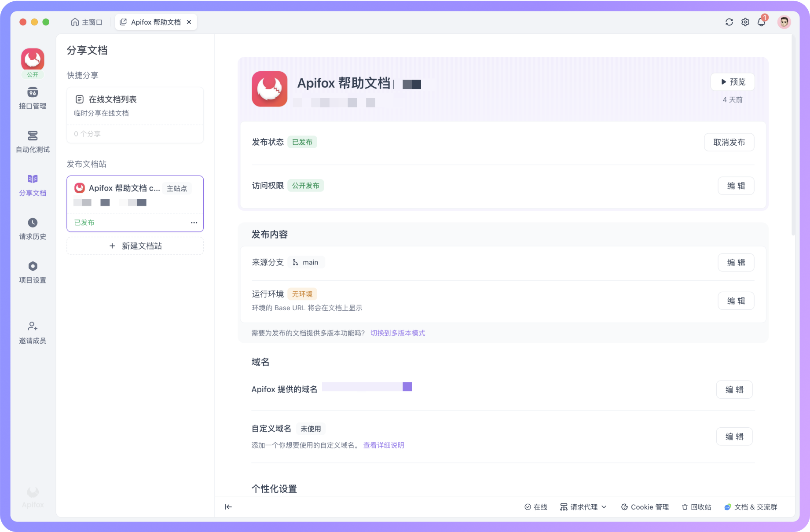Click 取消发布 button
810x532 pixels.
pyautogui.click(x=729, y=142)
